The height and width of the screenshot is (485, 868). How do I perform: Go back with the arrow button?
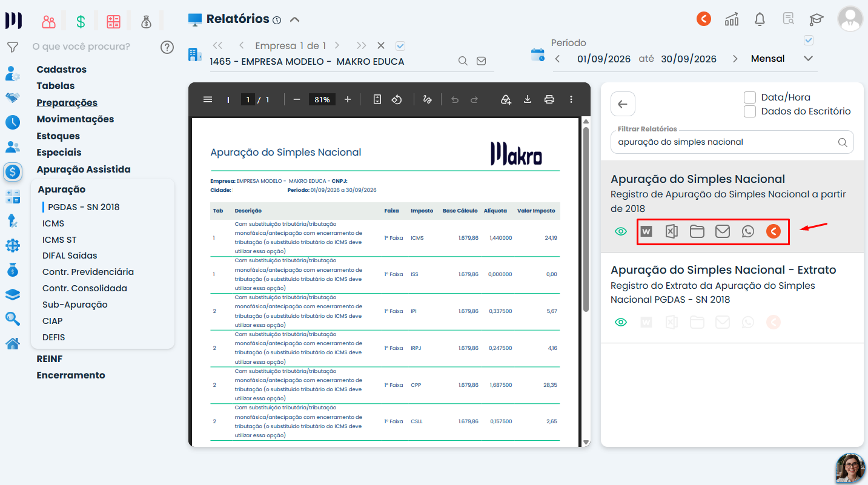click(623, 104)
